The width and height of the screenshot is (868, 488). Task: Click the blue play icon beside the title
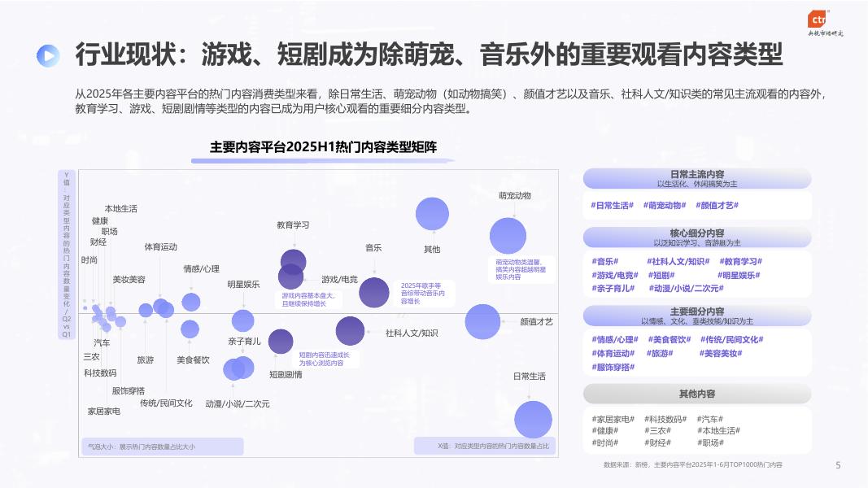coord(48,55)
